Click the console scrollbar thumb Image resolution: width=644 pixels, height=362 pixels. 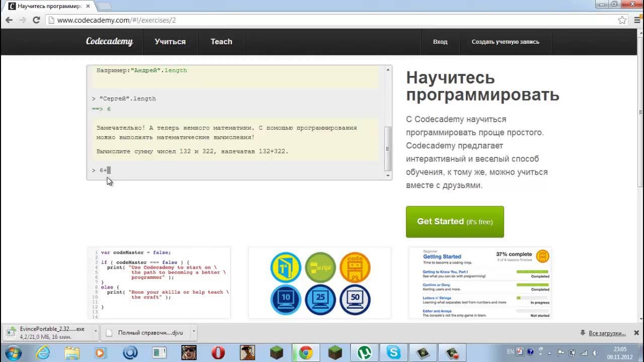[x=387, y=149]
